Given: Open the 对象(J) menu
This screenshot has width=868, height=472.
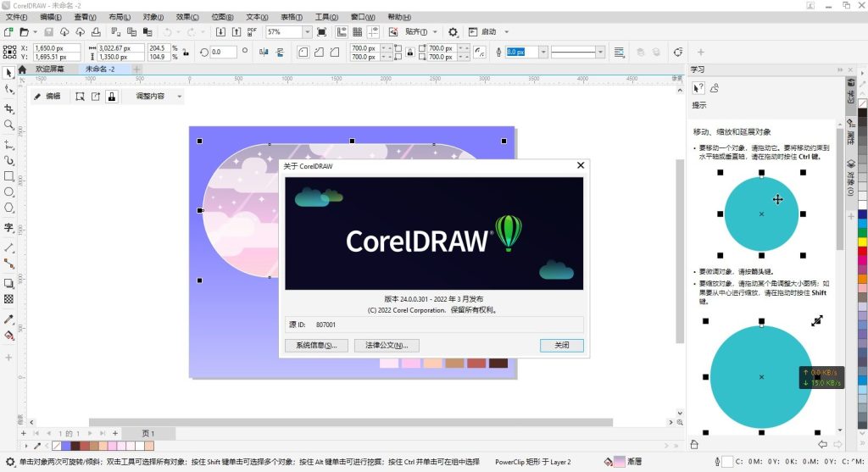Looking at the screenshot, I should [153, 17].
